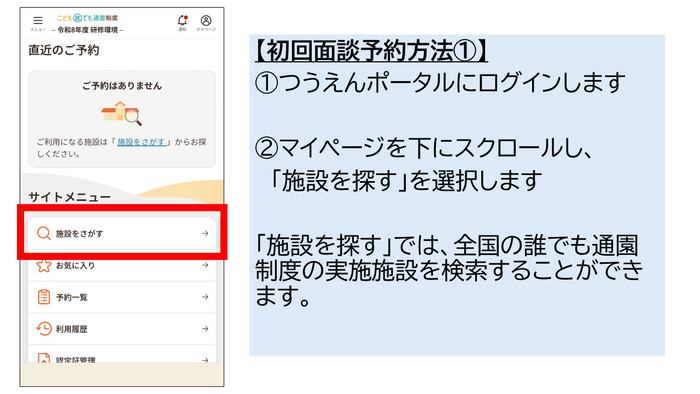Follow the 施設をさがす hyperlink in the reservation card
700x394 pixels.
(x=142, y=142)
